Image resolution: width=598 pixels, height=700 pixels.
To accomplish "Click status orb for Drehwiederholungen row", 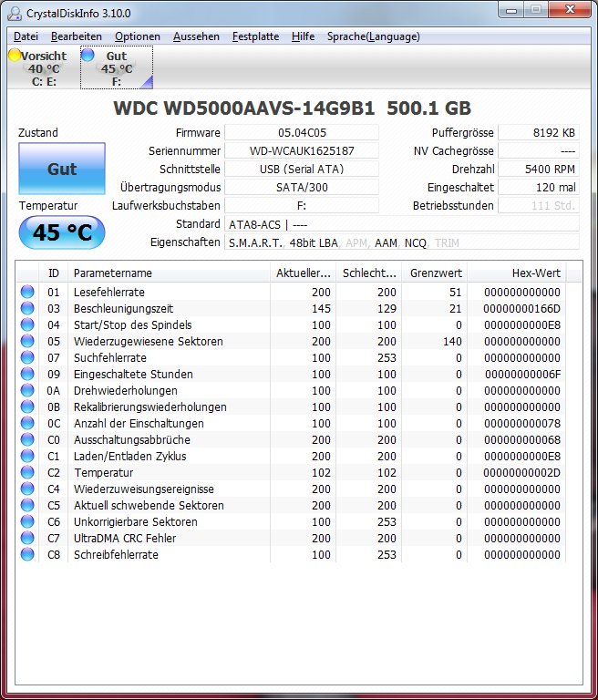I will (x=27, y=391).
